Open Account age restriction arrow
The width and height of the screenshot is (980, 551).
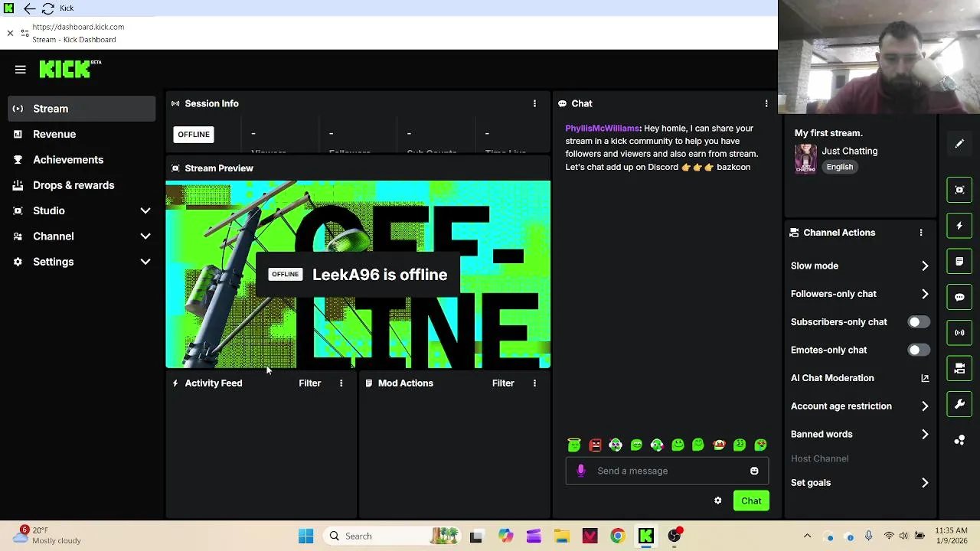925,406
